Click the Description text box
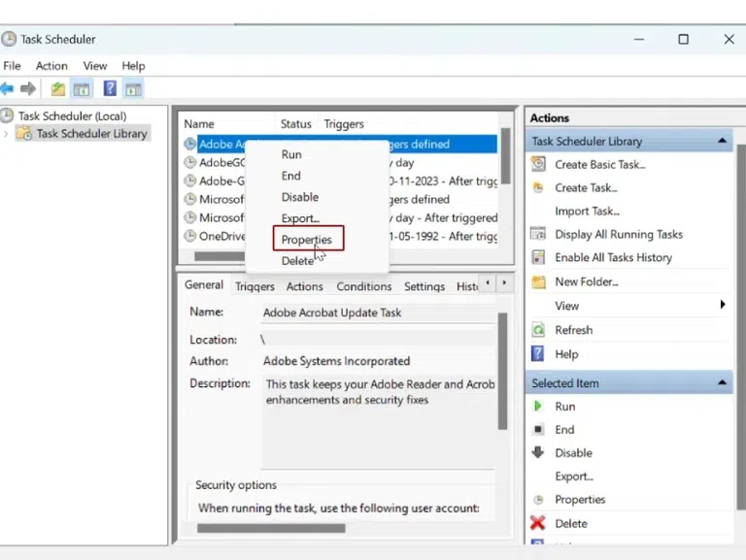Viewport: 746px width, 560px height. (378, 422)
